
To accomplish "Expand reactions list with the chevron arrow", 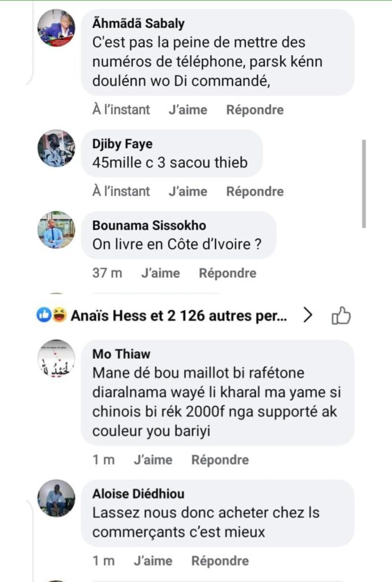I will pyautogui.click(x=308, y=315).
